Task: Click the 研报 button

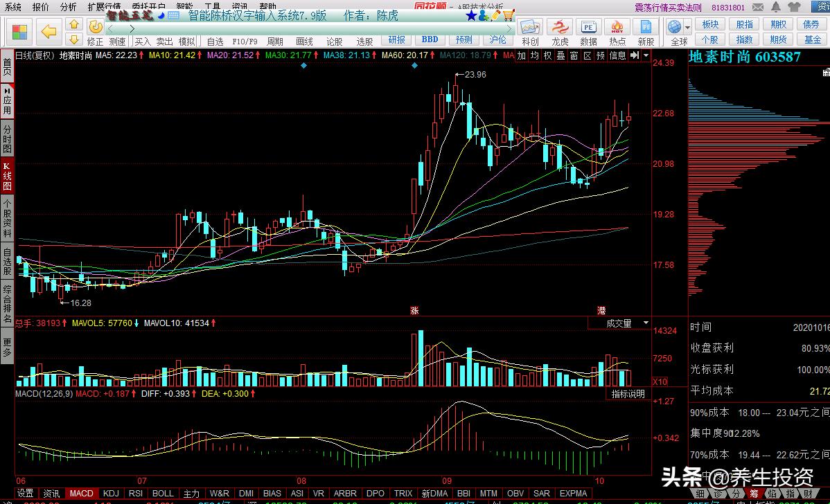Action: click(x=396, y=39)
